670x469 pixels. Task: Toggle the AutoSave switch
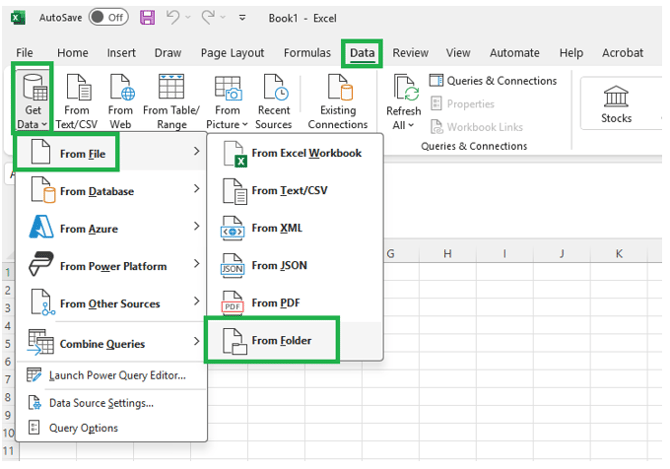click(x=108, y=18)
